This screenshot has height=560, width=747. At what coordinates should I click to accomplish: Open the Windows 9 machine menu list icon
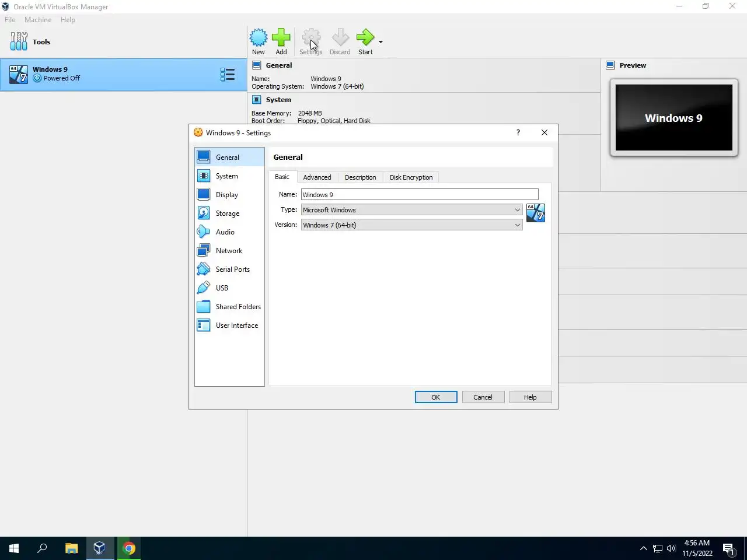pyautogui.click(x=228, y=74)
